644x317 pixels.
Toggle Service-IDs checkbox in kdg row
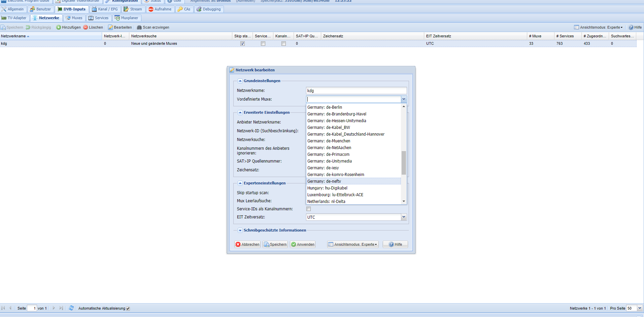pos(263,44)
